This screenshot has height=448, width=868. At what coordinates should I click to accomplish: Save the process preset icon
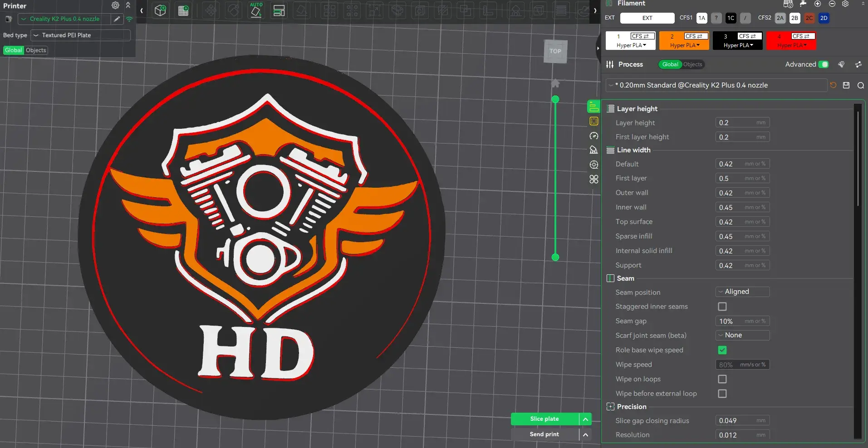point(846,85)
